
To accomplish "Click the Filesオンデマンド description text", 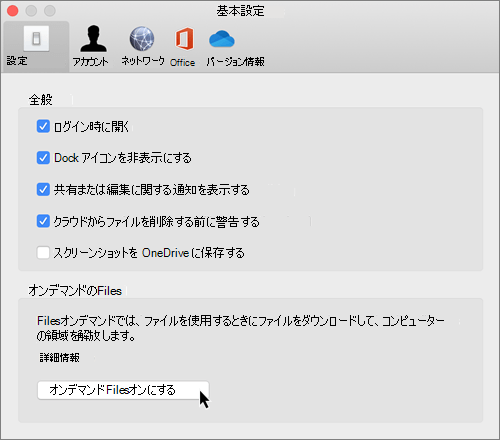I will pyautogui.click(x=240, y=328).
